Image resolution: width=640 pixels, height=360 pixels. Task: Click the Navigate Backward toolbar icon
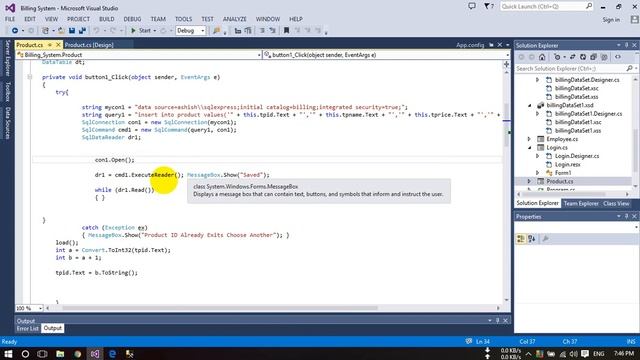pos(15,31)
